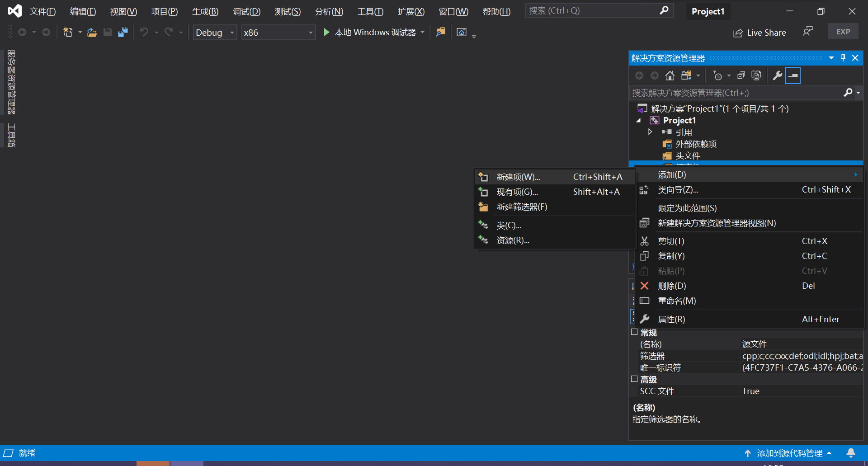Viewport: 868px width, 466px height.
Task: Click the Home icon in Solution Explorer toolbar
Action: pos(670,75)
